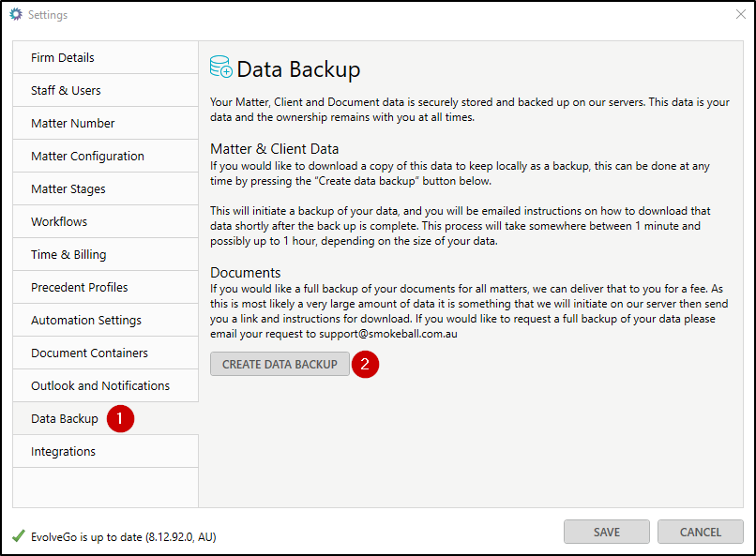This screenshot has height=556, width=756.
Task: Click the Settings gear icon in title bar
Action: (16, 15)
